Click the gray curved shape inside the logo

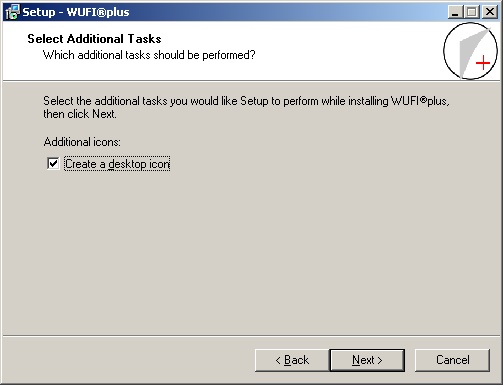tap(472, 53)
